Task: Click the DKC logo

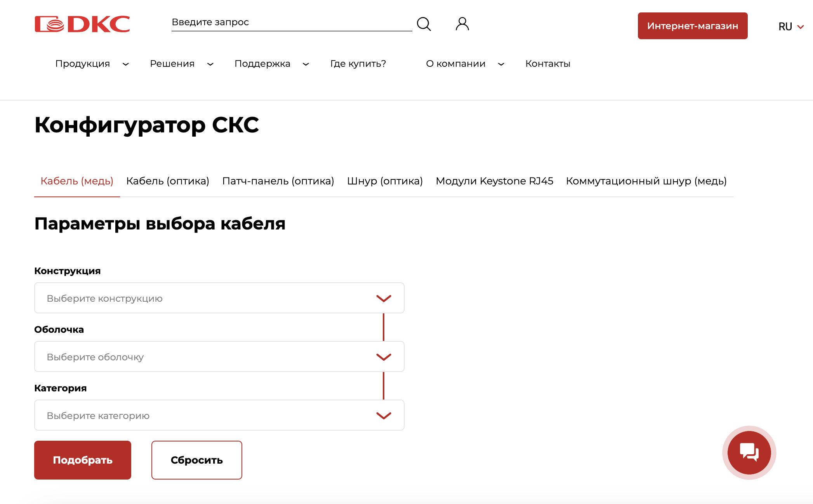Action: (x=82, y=24)
